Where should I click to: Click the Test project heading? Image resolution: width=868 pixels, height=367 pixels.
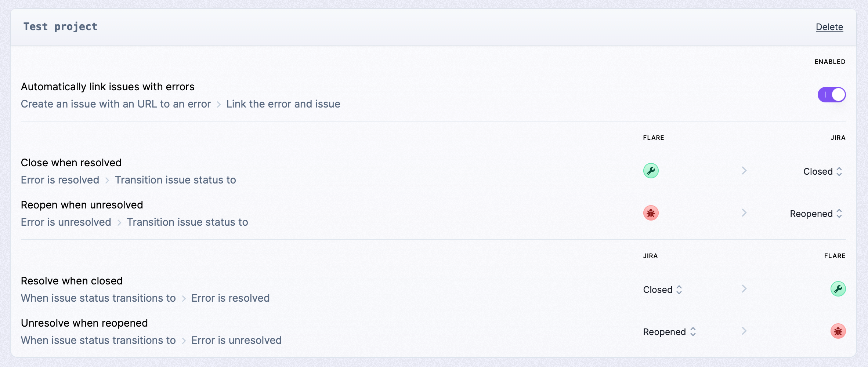coord(60,26)
